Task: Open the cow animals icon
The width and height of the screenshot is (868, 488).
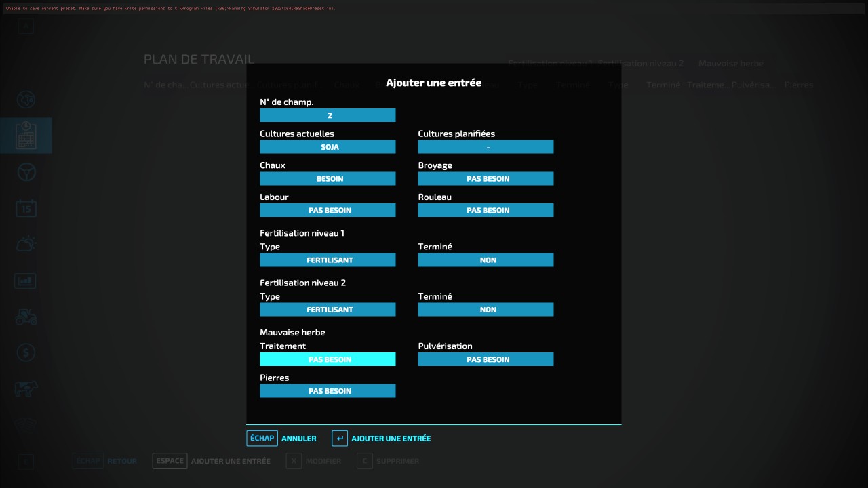Action: tap(26, 388)
